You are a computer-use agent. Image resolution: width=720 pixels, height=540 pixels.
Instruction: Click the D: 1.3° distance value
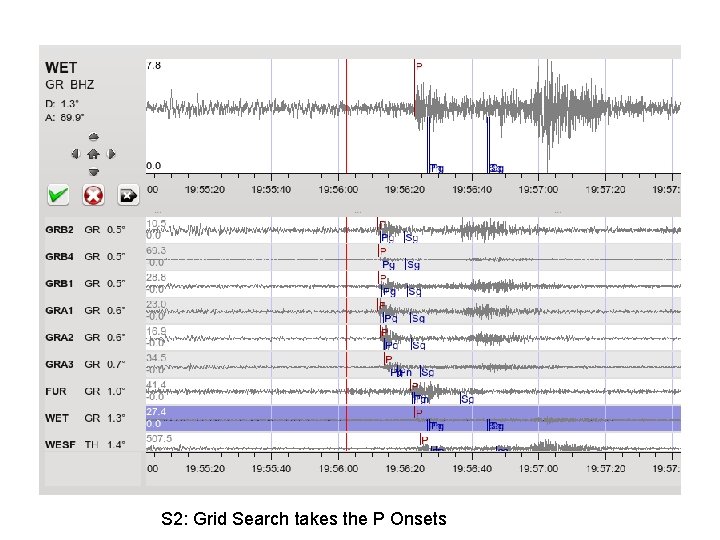62,104
